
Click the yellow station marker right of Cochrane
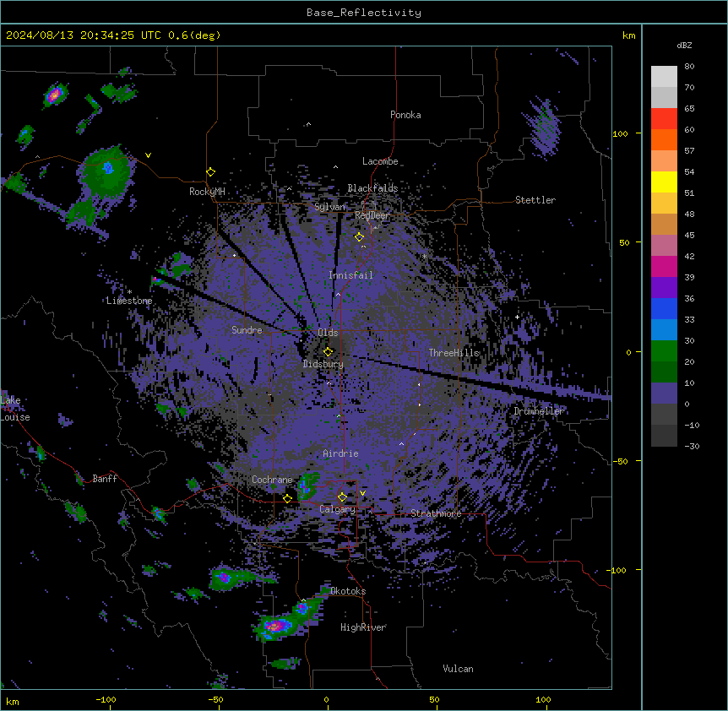pos(287,499)
